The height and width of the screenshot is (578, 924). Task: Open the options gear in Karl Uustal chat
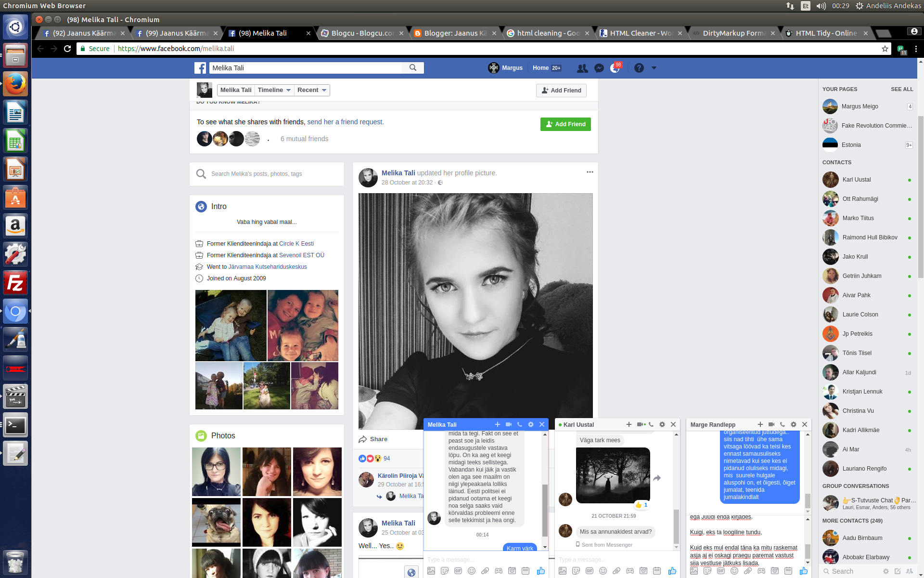(x=662, y=424)
